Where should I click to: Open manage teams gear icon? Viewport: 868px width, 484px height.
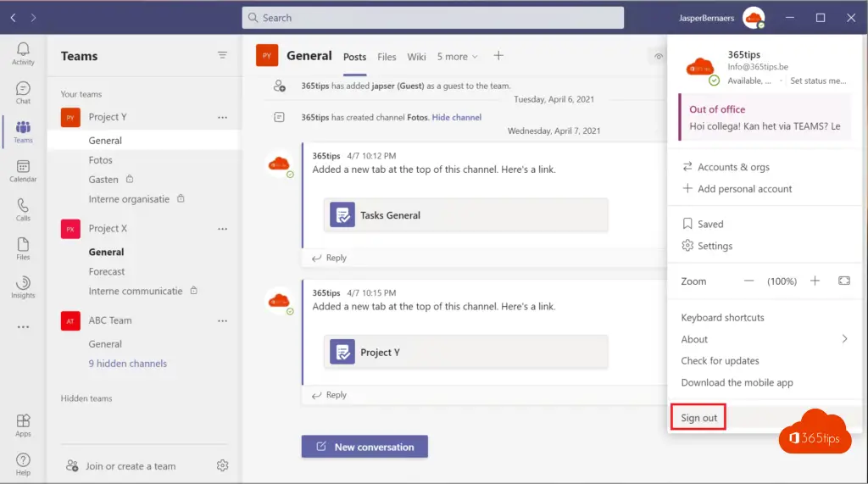point(222,465)
